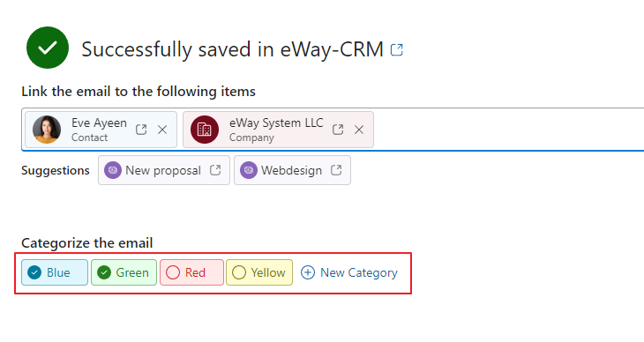
Task: Add Webdesign suggestion to linked items
Action: point(292,170)
